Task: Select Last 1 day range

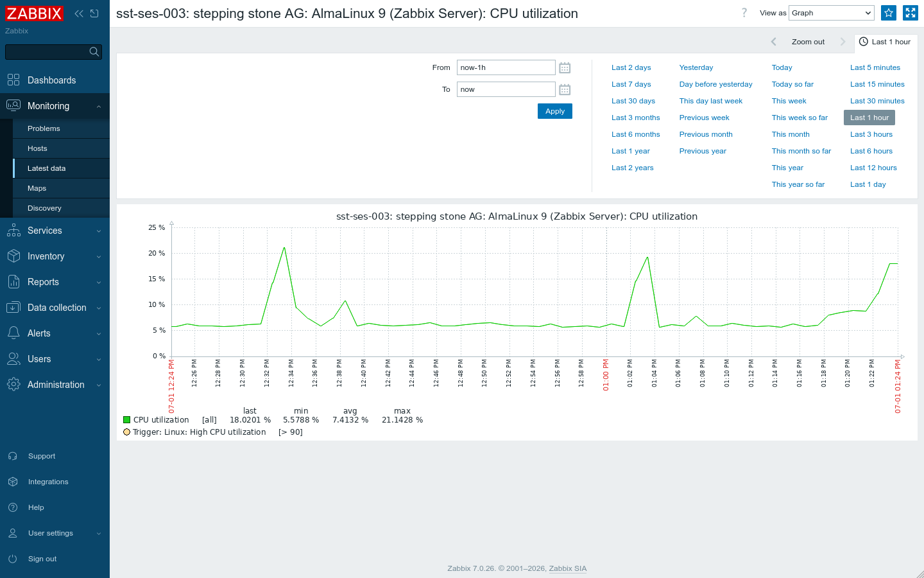Action: point(868,184)
